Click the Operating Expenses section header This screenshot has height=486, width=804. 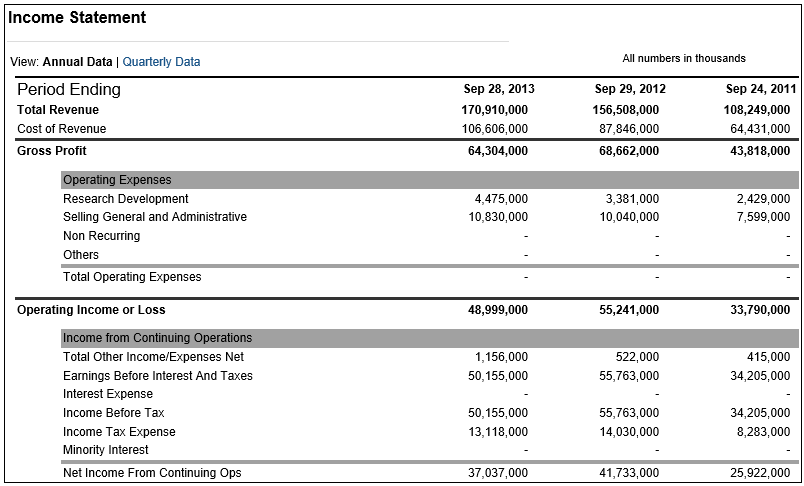117,180
